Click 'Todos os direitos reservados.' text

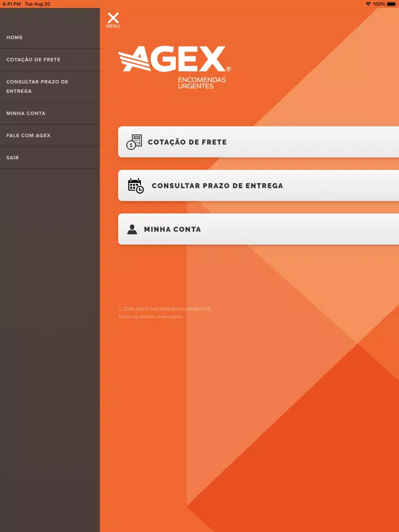tap(151, 317)
